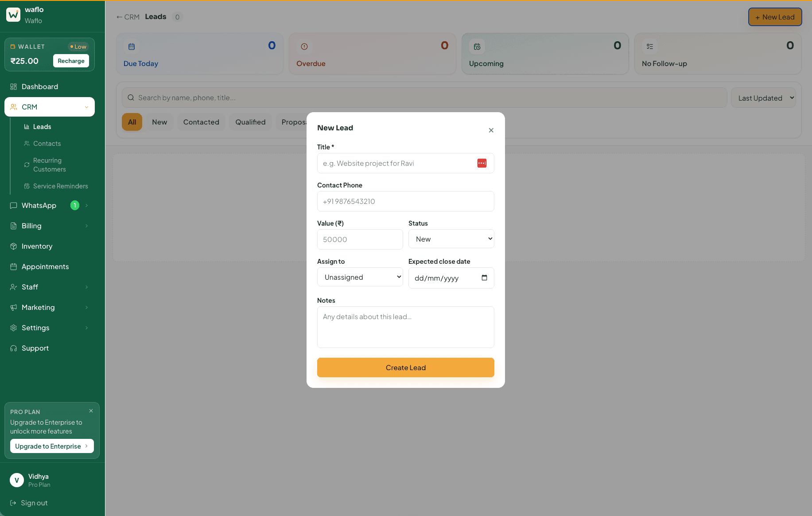Image resolution: width=812 pixels, height=516 pixels.
Task: Click the No Follow-up checklist icon
Action: point(650,47)
